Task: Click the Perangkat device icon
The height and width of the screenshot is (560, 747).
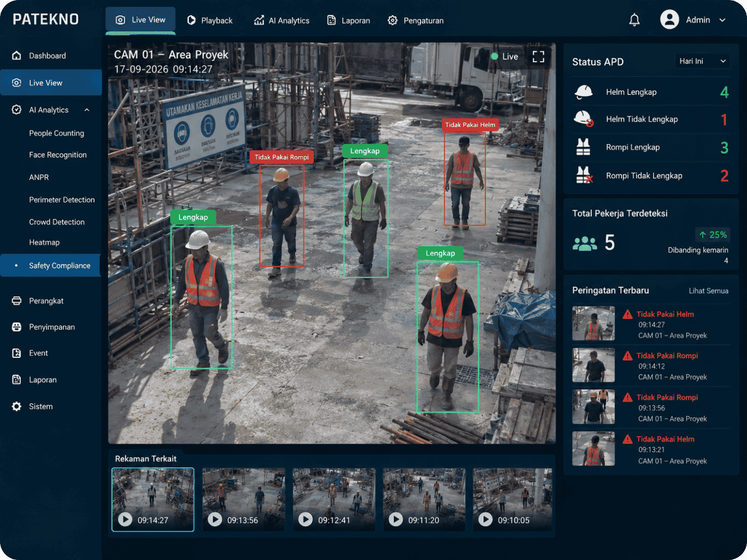Action: point(17,301)
